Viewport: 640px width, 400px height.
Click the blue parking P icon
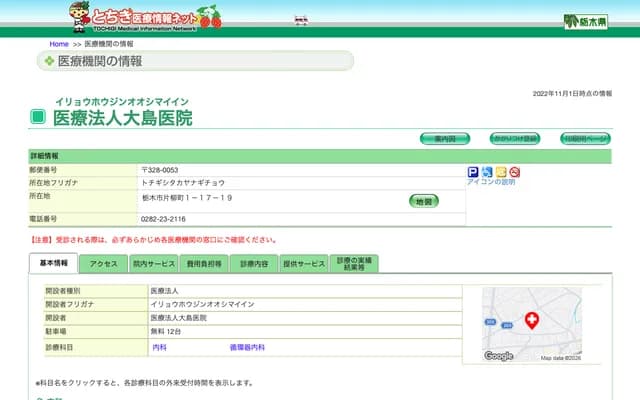[x=473, y=172]
